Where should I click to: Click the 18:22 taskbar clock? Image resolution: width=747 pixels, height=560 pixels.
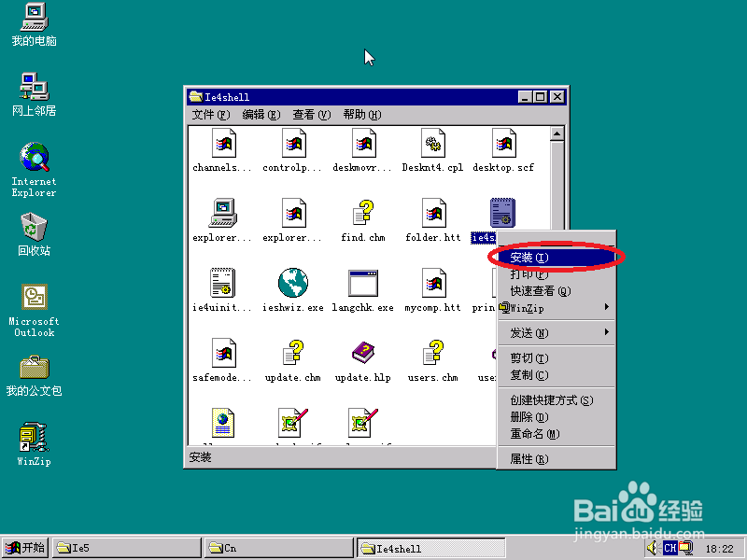719,549
